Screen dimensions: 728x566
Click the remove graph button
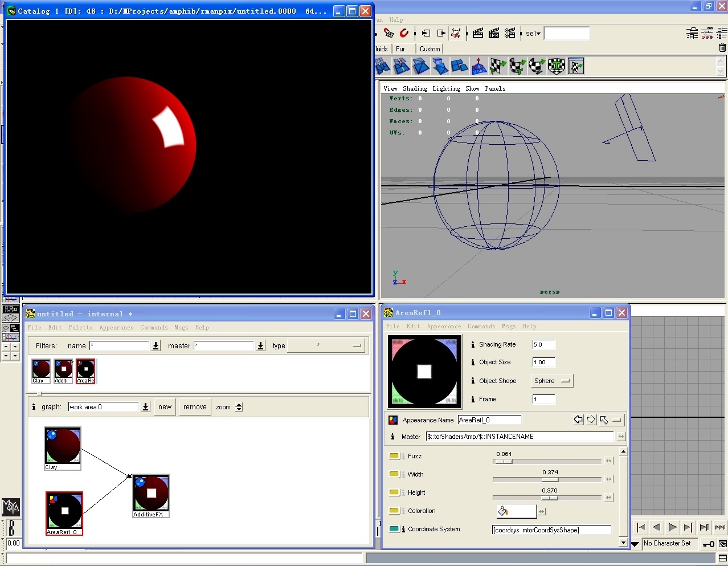(195, 407)
